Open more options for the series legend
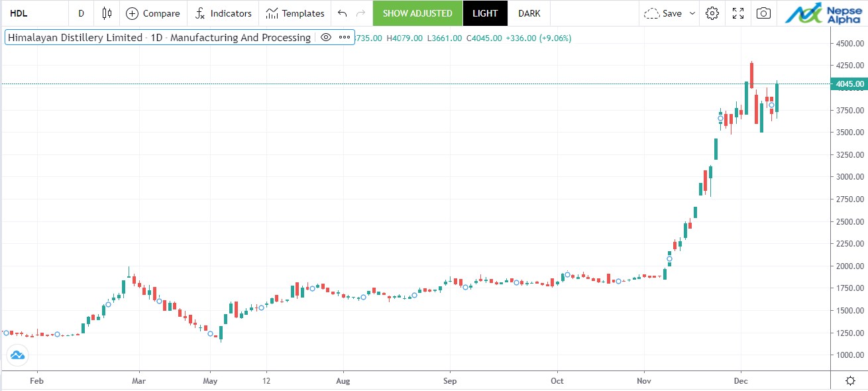Viewport: 868px width, 391px height. coord(344,38)
